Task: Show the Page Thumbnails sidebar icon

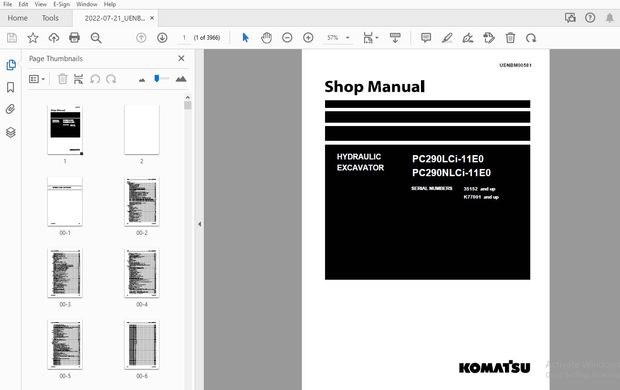Action: [11, 65]
